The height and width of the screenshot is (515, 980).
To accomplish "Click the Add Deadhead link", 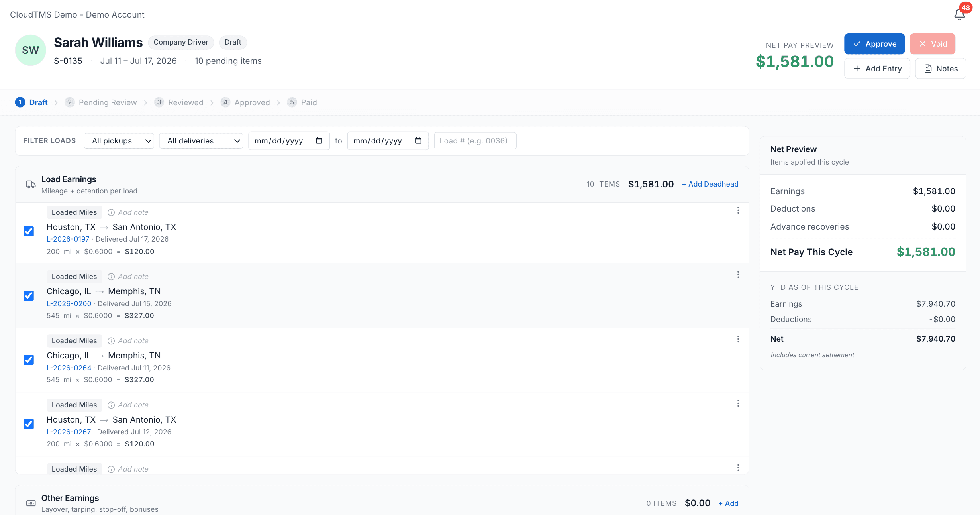I will pyautogui.click(x=710, y=184).
